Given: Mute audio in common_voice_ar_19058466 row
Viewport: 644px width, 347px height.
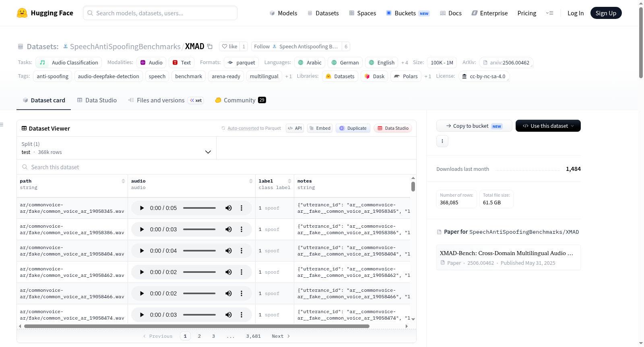Looking at the screenshot, I should coord(229,293).
